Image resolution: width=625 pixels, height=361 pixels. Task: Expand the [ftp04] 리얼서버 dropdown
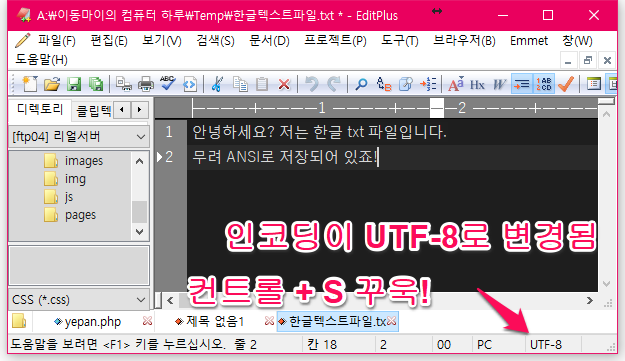click(140, 137)
